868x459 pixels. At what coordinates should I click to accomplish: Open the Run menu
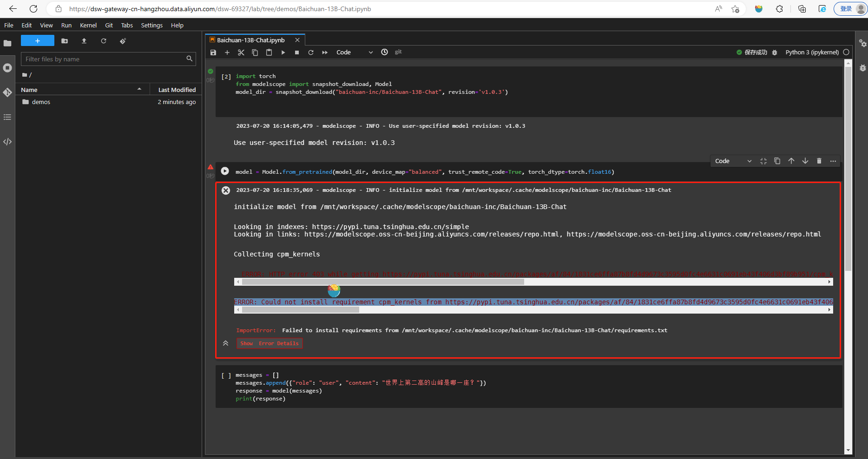[66, 25]
